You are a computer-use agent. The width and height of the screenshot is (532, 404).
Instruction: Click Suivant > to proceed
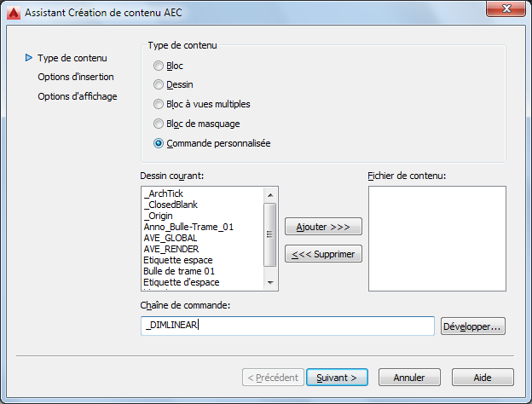click(337, 377)
